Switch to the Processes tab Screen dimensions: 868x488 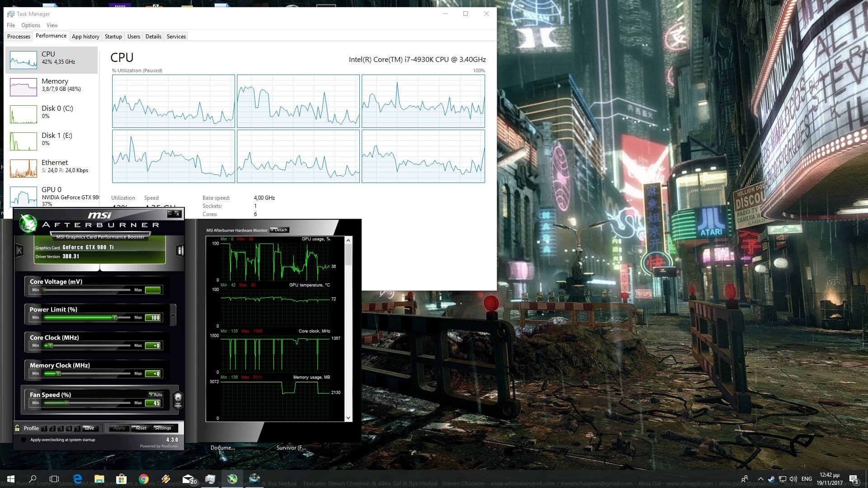[19, 37]
